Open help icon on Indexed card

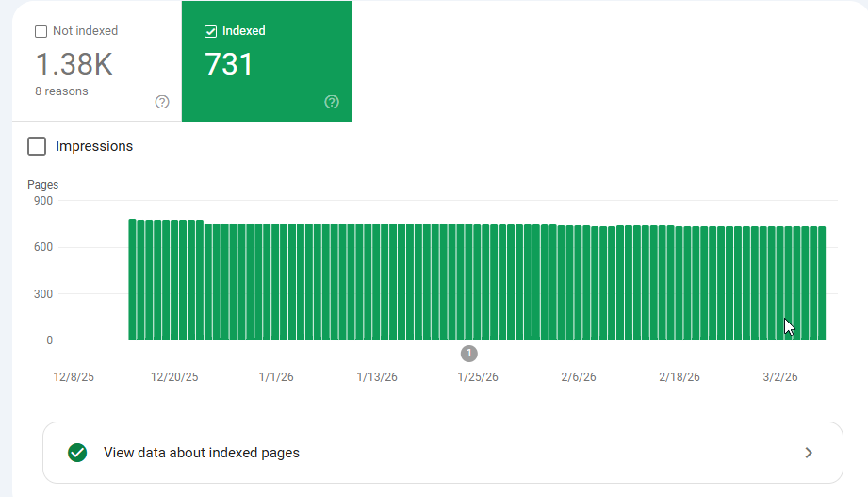coord(332,102)
